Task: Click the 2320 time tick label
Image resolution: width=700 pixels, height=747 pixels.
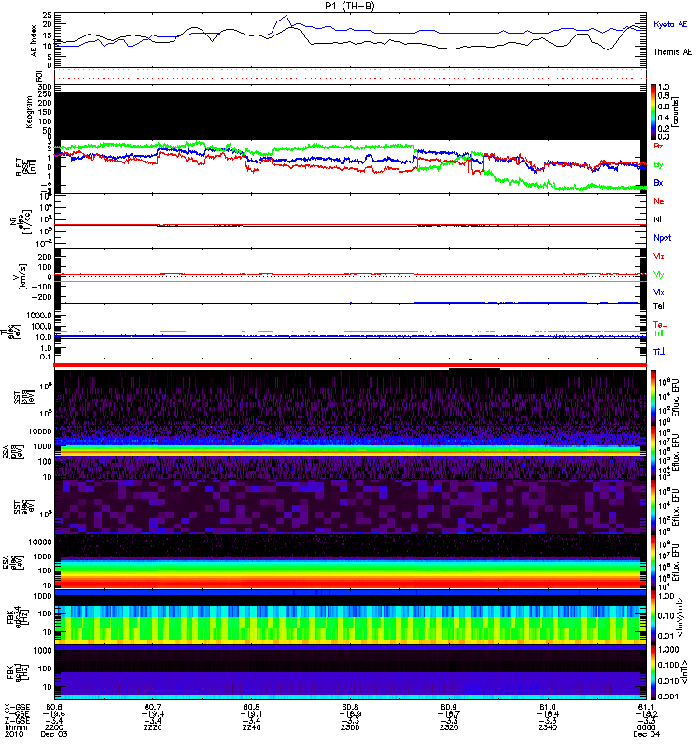Action: tap(449, 727)
